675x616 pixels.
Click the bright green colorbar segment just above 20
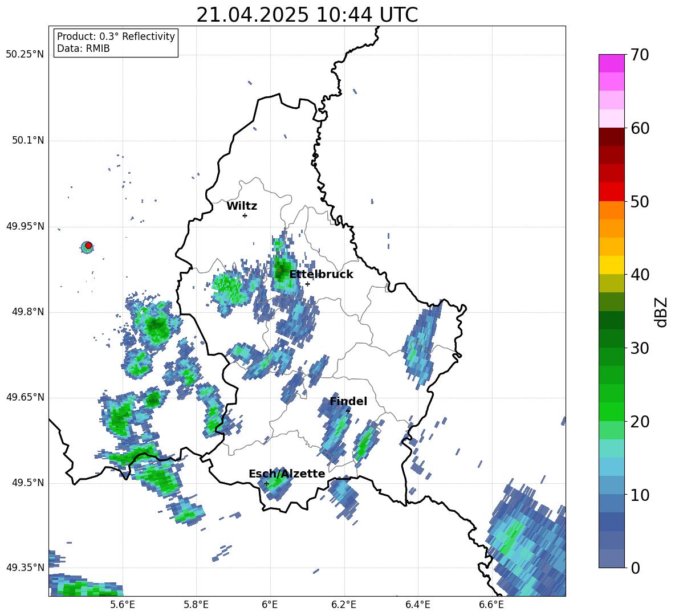611,411
